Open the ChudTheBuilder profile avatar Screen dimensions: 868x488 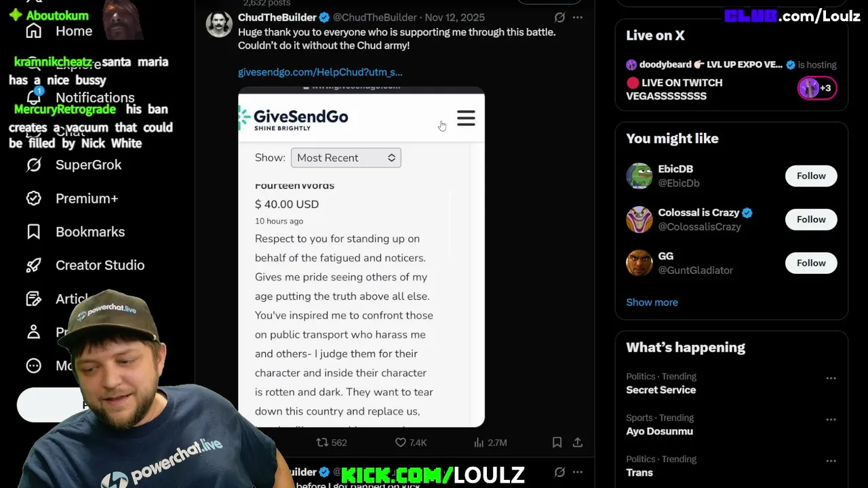(x=219, y=24)
